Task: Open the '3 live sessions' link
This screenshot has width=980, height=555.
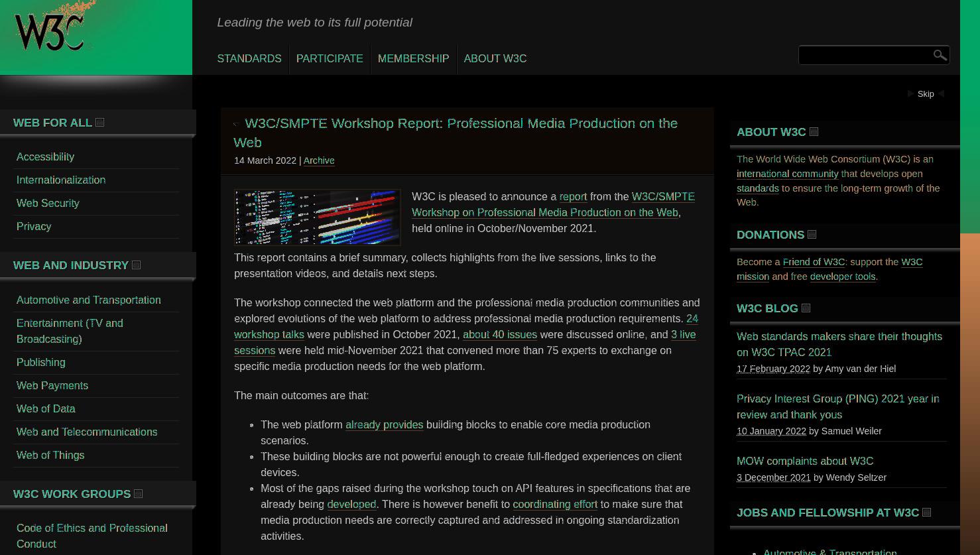Action: [x=465, y=343]
